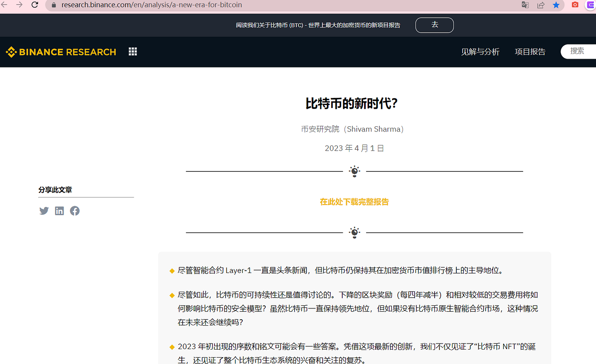Screen dimensions: 596x364
Task: Click the lock icon in address bar
Action: [x=54, y=5]
